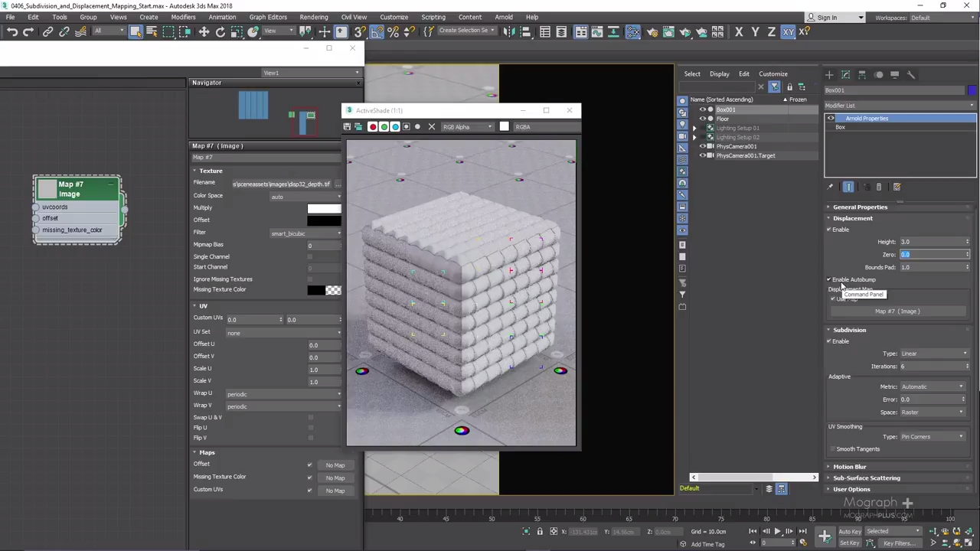Click the Redo arrow icon
Image resolution: width=980 pixels, height=551 pixels.
pos(28,31)
